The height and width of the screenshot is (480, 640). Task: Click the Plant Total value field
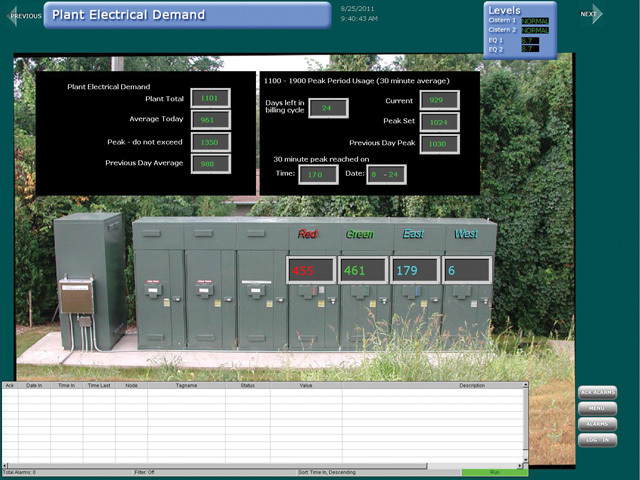210,98
